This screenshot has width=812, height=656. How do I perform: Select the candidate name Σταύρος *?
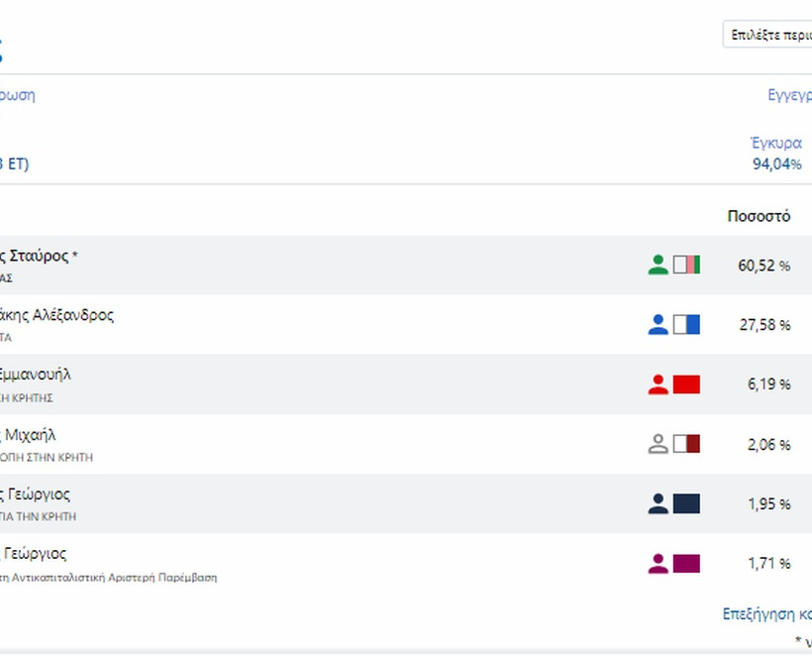[40, 256]
